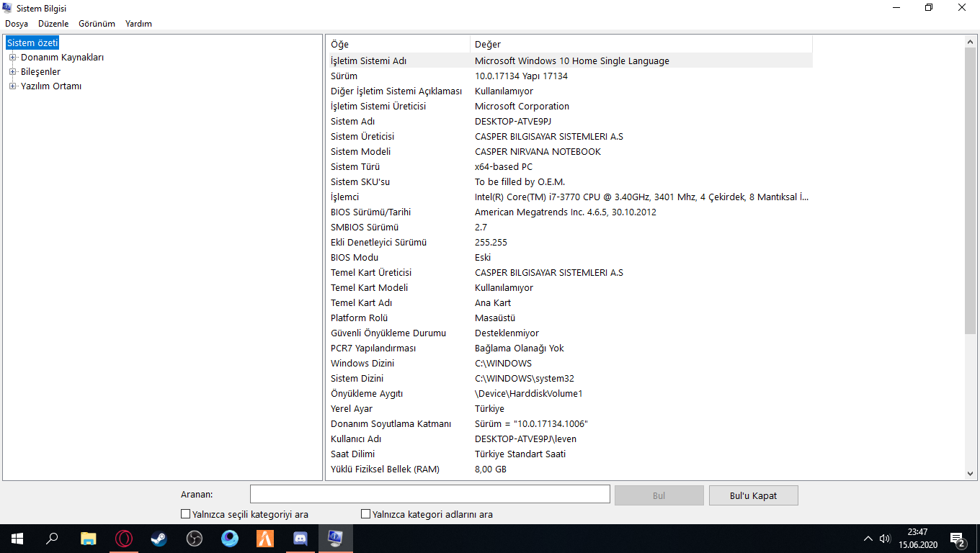The width and height of the screenshot is (980, 553).
Task: Click the Aranan search text field
Action: coord(429,495)
